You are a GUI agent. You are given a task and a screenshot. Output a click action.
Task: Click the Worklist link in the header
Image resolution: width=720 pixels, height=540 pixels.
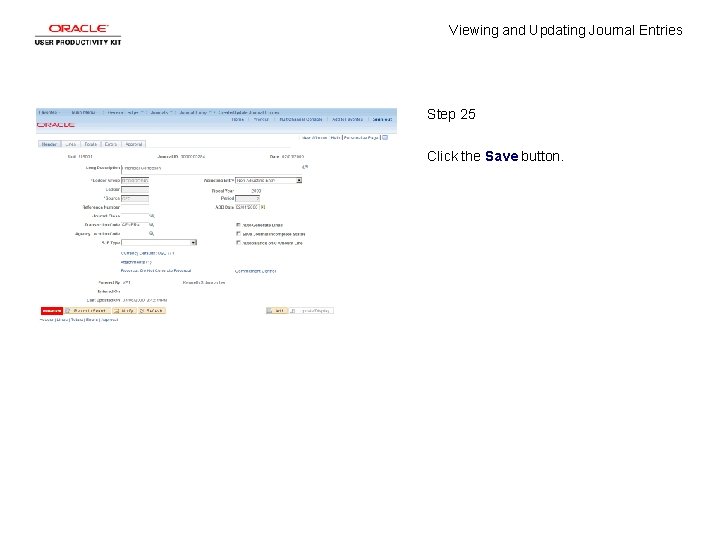(x=261, y=119)
